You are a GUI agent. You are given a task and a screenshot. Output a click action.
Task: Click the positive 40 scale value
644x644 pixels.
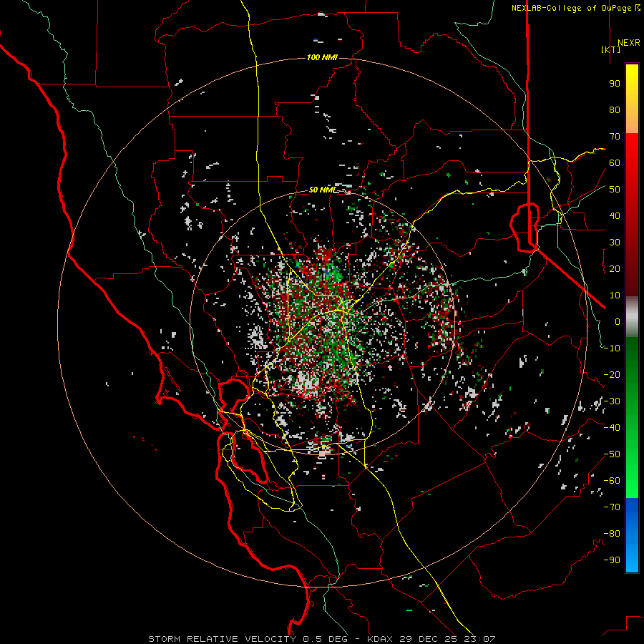615,215
